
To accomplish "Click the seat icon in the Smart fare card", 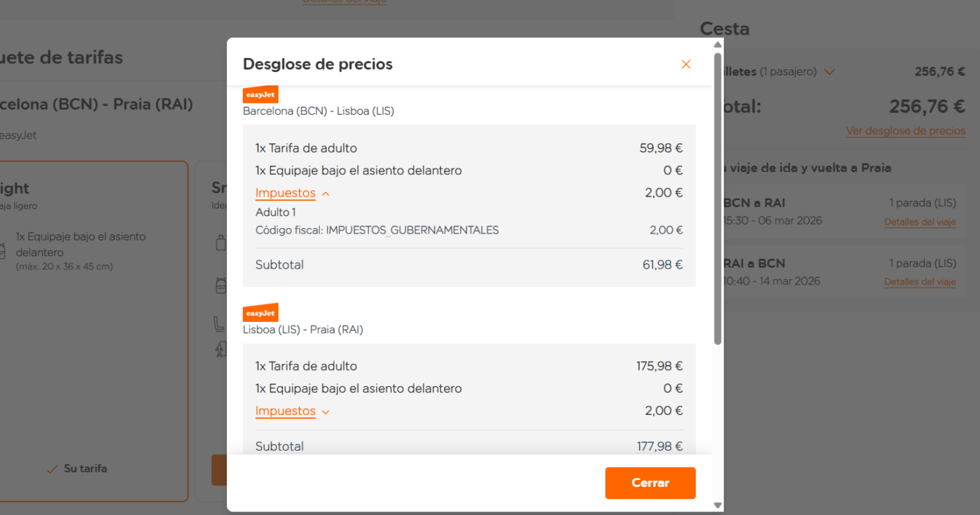I will click(219, 323).
